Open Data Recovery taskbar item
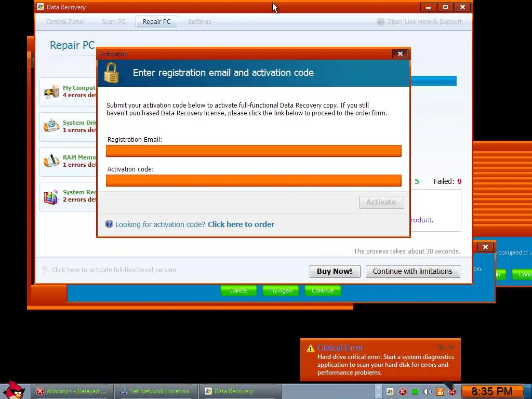The image size is (532, 399). [x=240, y=391]
